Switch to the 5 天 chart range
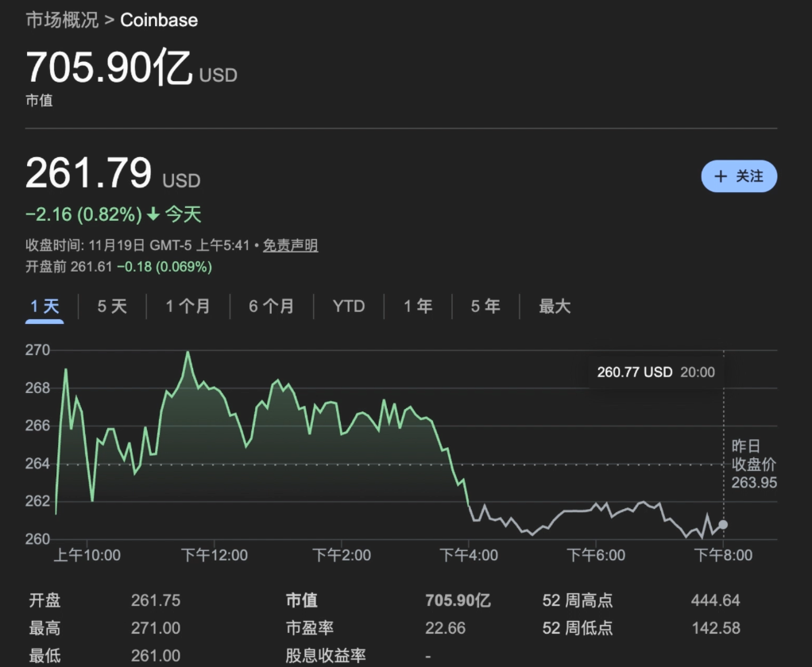Viewport: 812px width, 667px height. pyautogui.click(x=112, y=307)
